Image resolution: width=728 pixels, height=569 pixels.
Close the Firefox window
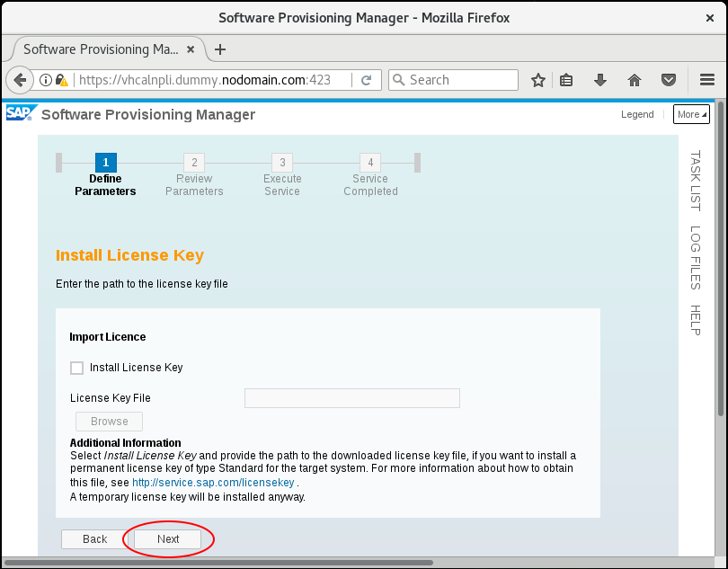709,18
